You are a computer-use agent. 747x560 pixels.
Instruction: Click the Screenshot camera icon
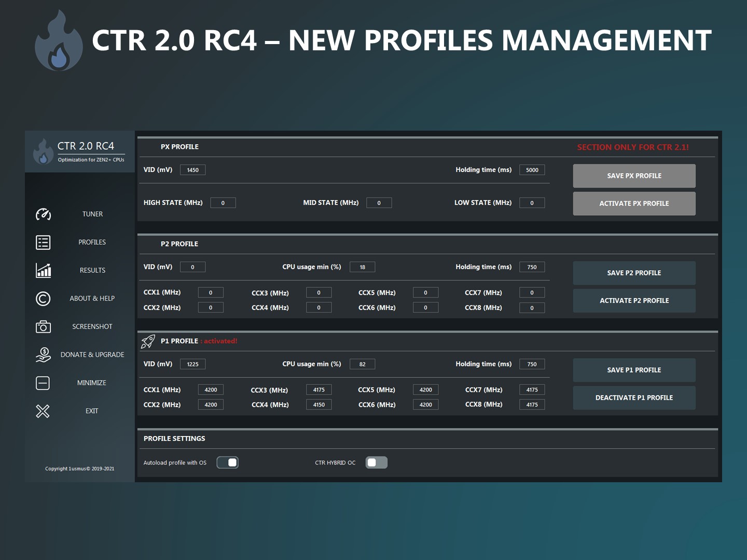tap(43, 327)
